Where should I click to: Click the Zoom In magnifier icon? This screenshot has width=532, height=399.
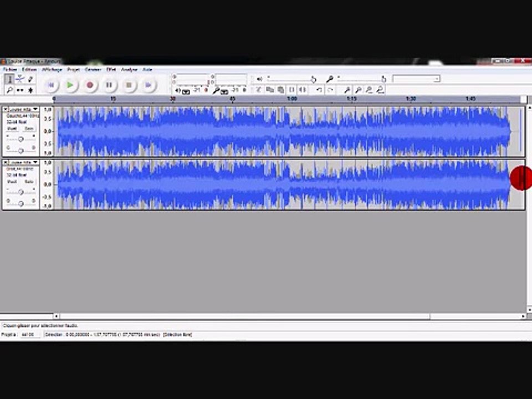pos(347,90)
